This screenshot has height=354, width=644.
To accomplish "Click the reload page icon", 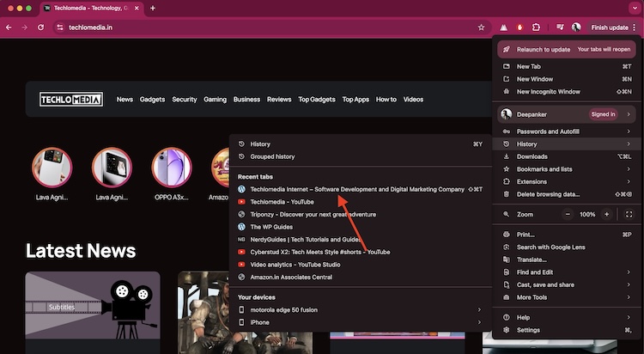I will 40,27.
